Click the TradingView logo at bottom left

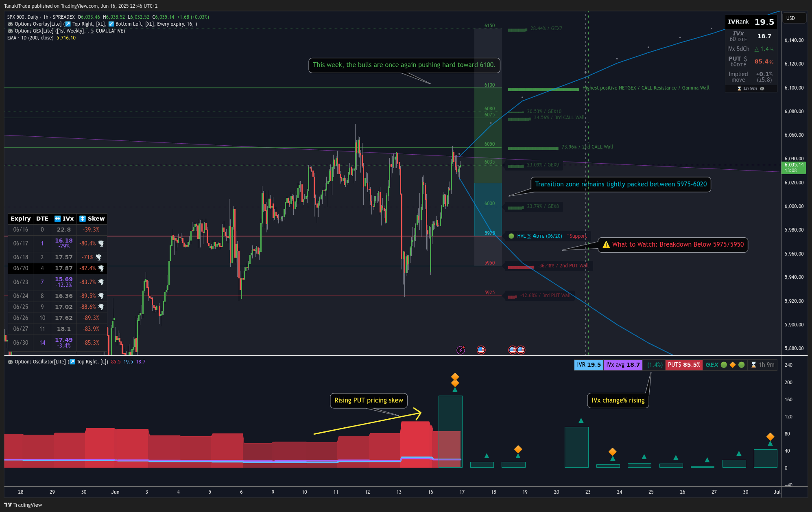click(23, 505)
